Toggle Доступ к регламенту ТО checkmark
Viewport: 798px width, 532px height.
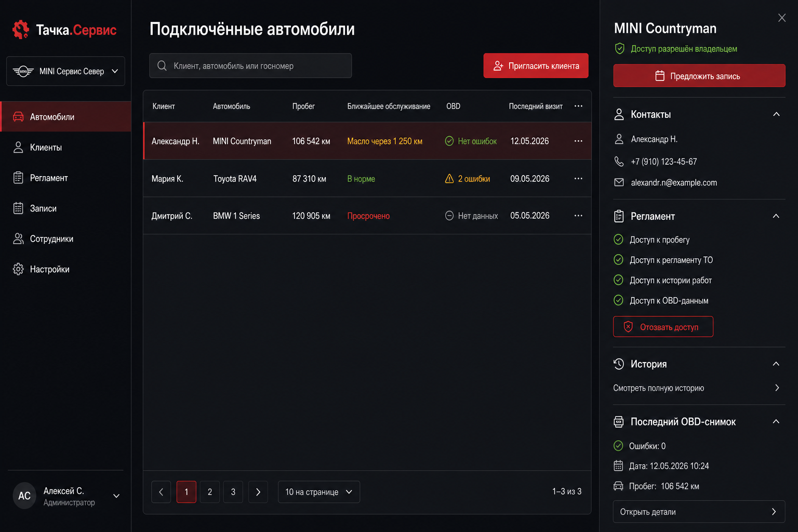click(x=618, y=260)
